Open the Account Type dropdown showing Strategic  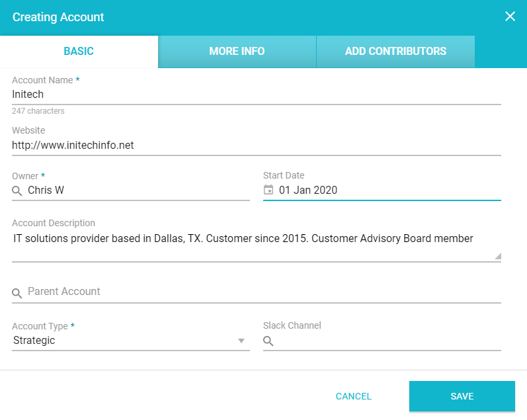click(x=124, y=341)
